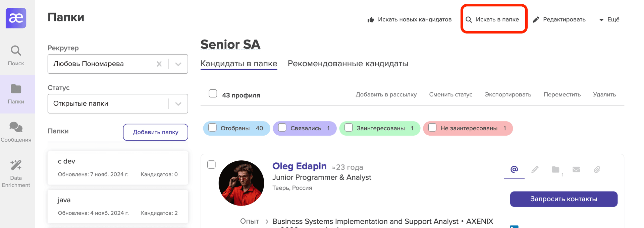Check the pink Не заинтересованы filter chip checkbox
The image size is (644, 228).
point(432,128)
